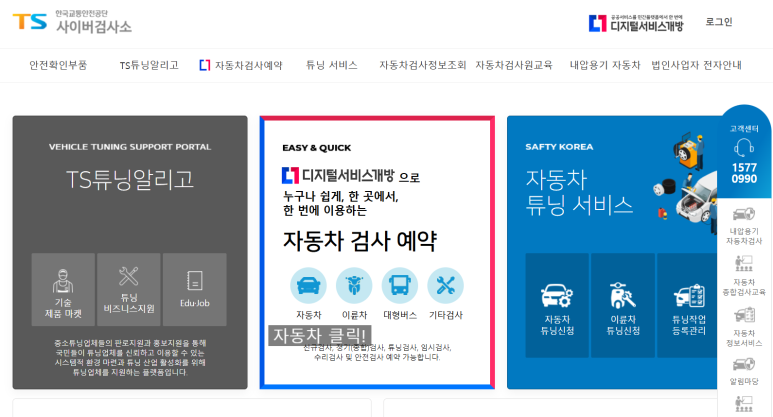This screenshot has height=417, width=773.
Task: Select 자동차 car icon for inspection reservation
Action: coord(308,285)
